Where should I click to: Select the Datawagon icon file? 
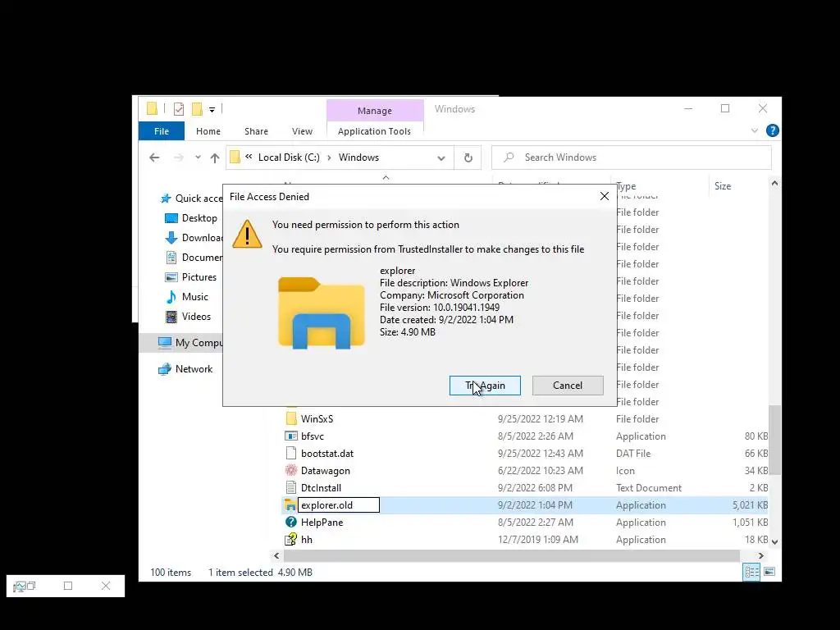(325, 470)
